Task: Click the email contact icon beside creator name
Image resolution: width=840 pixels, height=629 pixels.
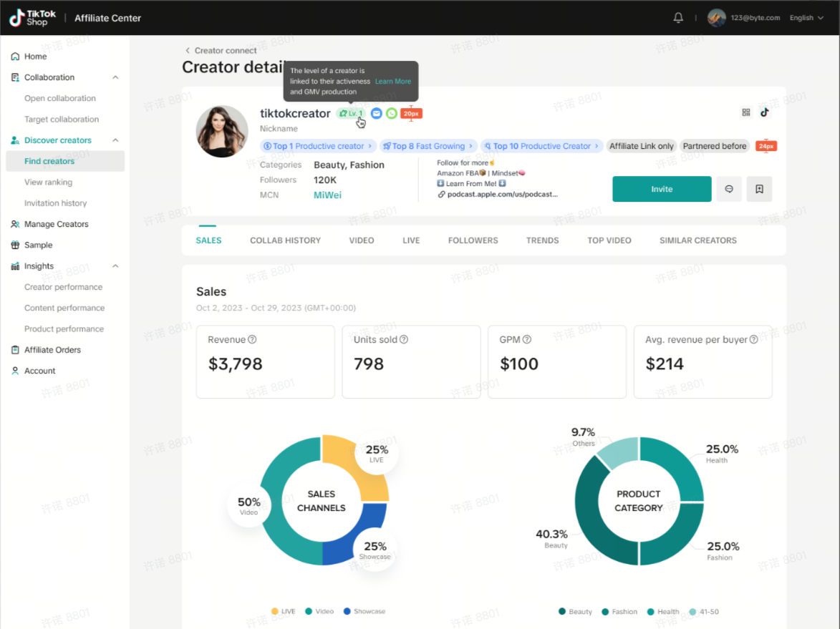Action: pyautogui.click(x=377, y=114)
